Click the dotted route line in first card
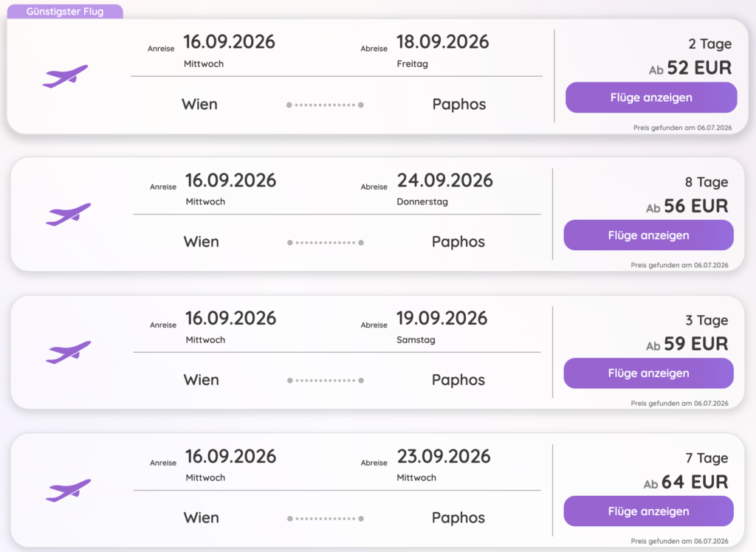This screenshot has width=756, height=552. point(325,105)
